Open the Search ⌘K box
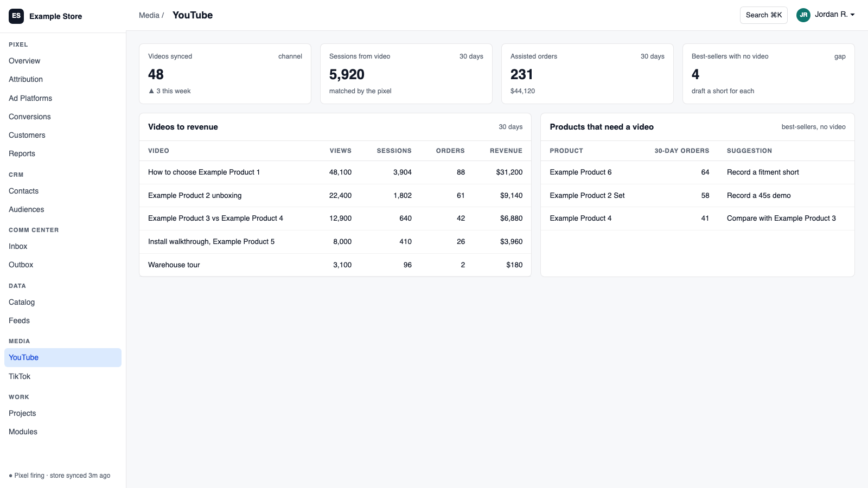 pos(764,15)
